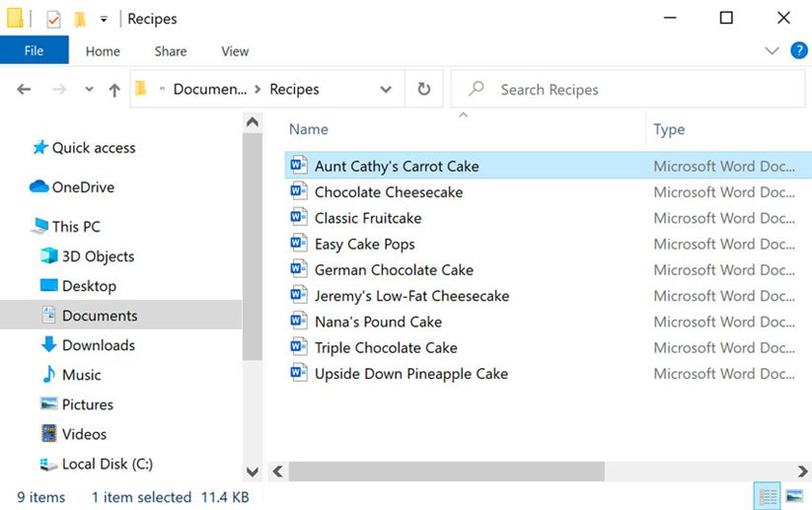Select the Downloads folder icon in the sidebar
Viewport: 812px width, 510px height.
[48, 344]
